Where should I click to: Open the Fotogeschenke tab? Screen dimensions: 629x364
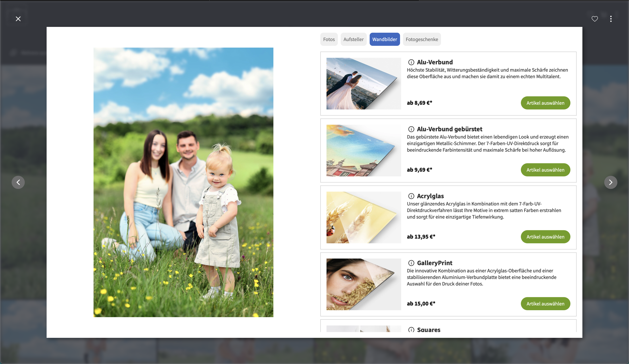(422, 39)
